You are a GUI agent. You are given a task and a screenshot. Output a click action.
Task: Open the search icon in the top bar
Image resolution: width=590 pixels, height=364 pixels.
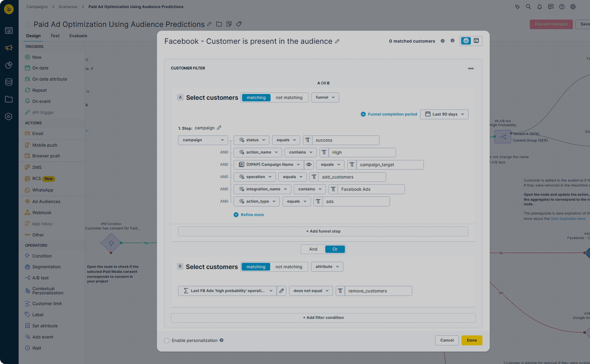point(528,7)
